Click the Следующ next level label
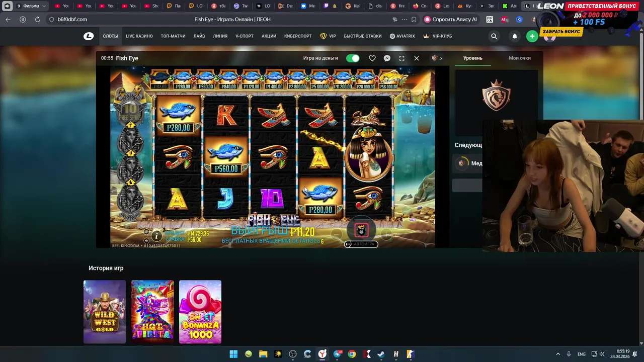Viewport: 644px width, 362px height. point(468,145)
